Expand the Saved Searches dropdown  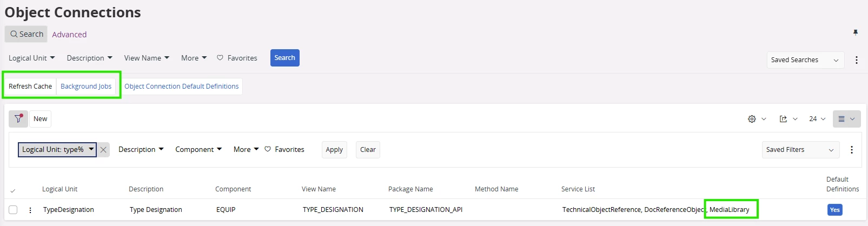click(805, 60)
